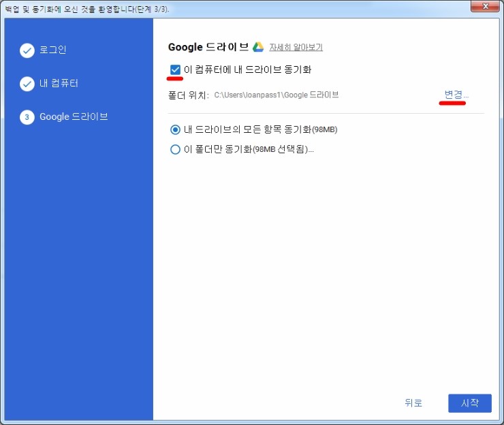This screenshot has width=504, height=425.
Task: Select the 내 컴퓨터 step in sidebar
Action: click(59, 83)
